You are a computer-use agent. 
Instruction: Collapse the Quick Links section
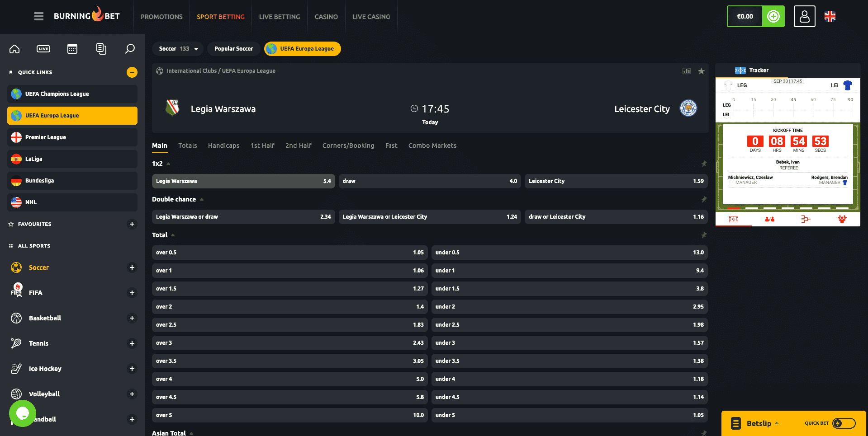pos(132,72)
